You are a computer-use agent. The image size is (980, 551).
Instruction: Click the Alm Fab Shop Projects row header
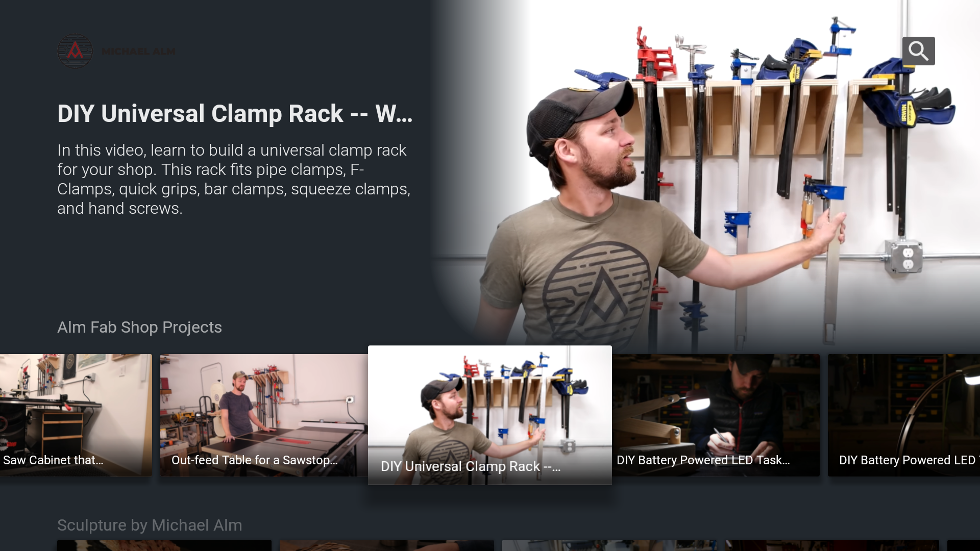tap(139, 327)
